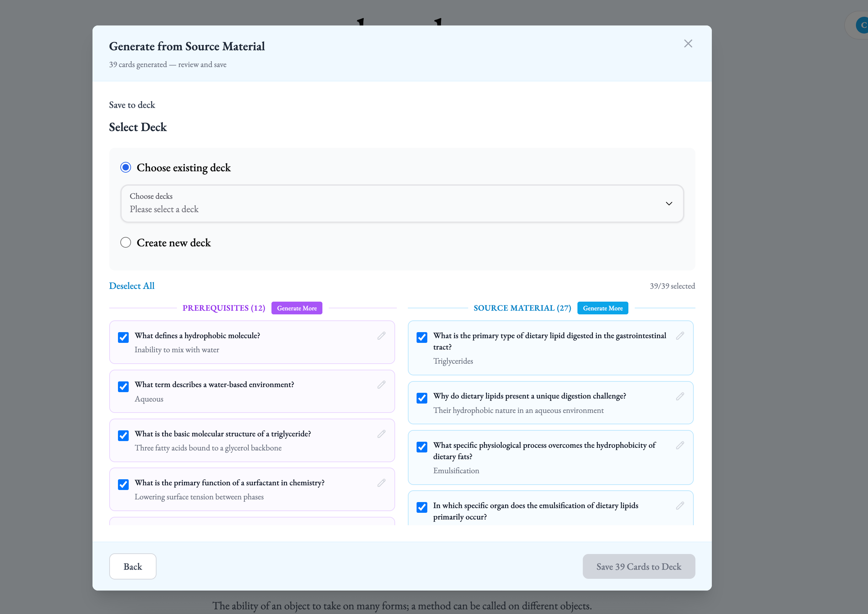Generate more source material cards

coord(602,308)
